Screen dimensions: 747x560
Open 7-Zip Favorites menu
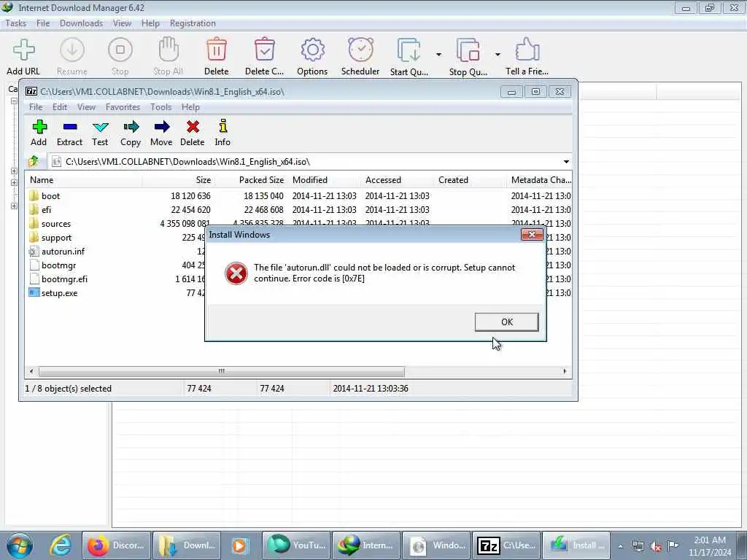tap(123, 107)
